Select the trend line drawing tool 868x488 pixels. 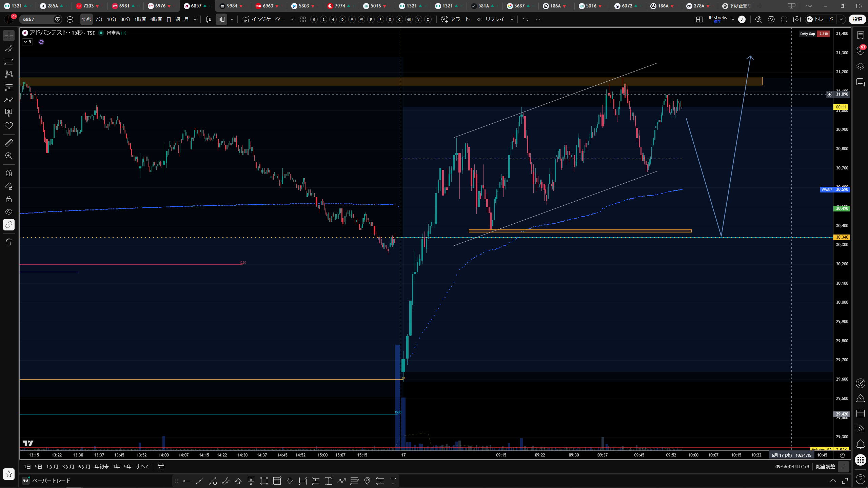point(9,48)
